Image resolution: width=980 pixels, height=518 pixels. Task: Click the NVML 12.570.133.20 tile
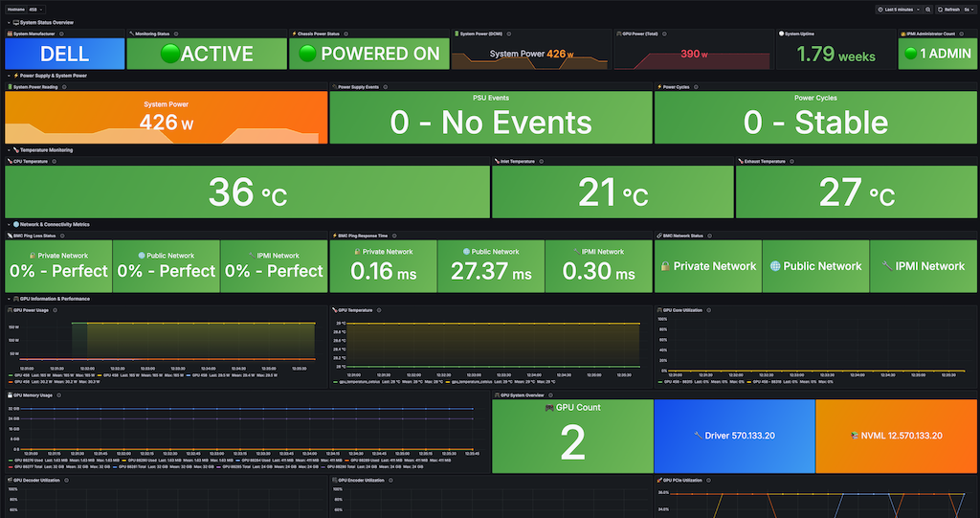pyautogui.click(x=896, y=436)
